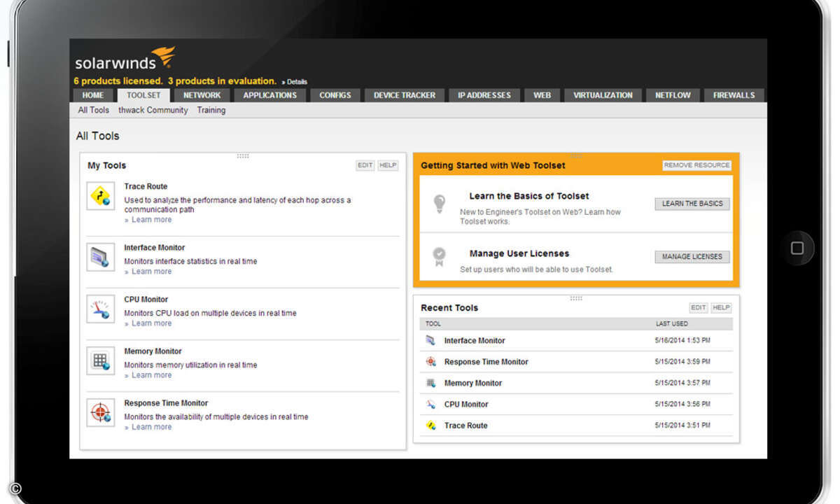This screenshot has width=840, height=504.
Task: Click the Interface Monitor icon in My Tools
Action: pos(101,258)
